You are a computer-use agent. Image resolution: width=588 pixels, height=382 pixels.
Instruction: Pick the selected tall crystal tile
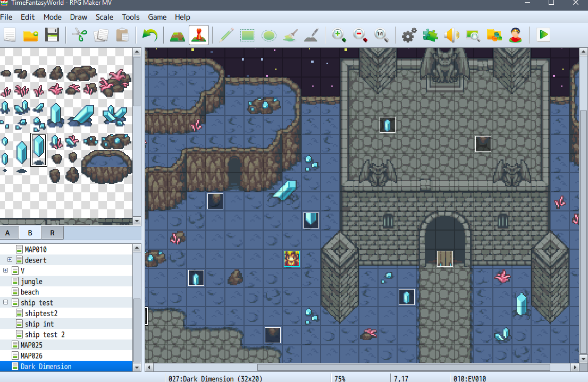39,150
